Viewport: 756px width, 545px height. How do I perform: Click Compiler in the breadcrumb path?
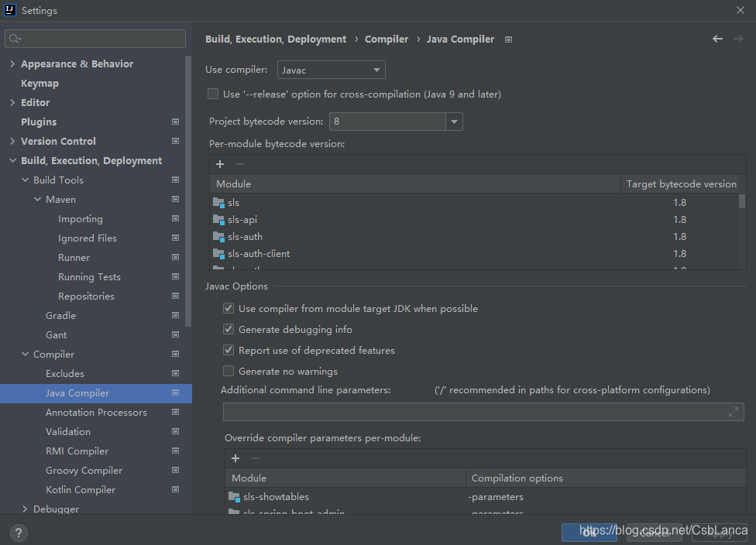(387, 39)
